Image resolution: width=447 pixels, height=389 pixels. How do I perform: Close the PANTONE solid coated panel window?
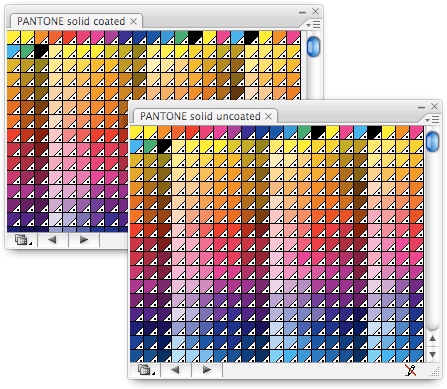pyautogui.click(x=316, y=12)
